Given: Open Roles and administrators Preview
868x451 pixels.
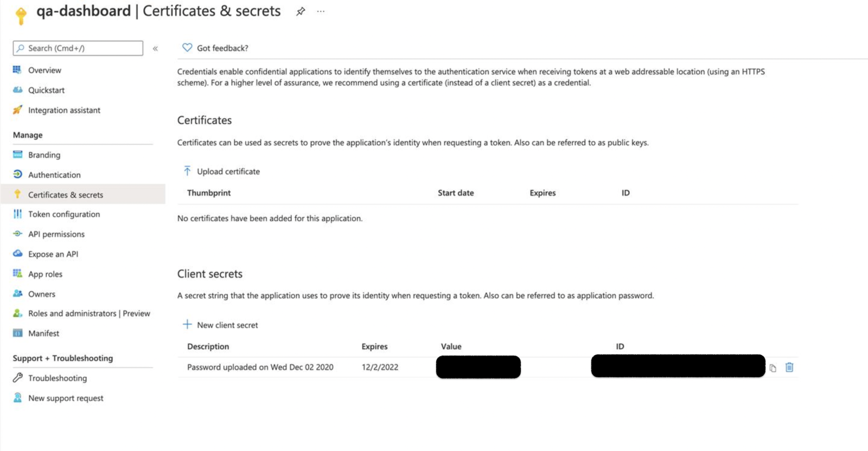Looking at the screenshot, I should [89, 314].
